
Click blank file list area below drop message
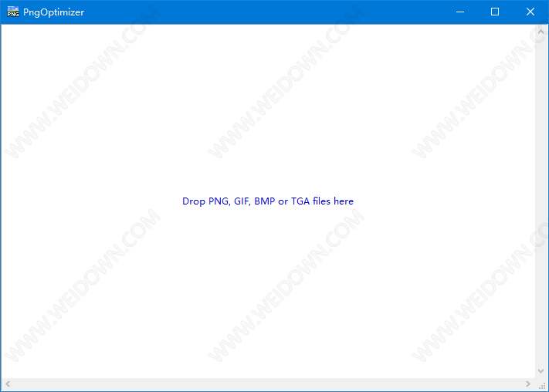(x=268, y=293)
